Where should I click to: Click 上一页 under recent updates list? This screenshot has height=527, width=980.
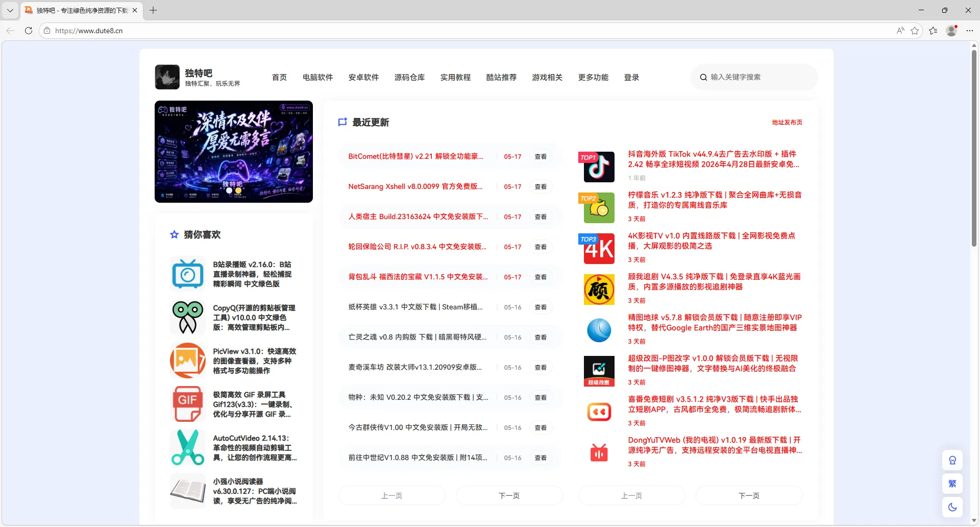point(391,495)
